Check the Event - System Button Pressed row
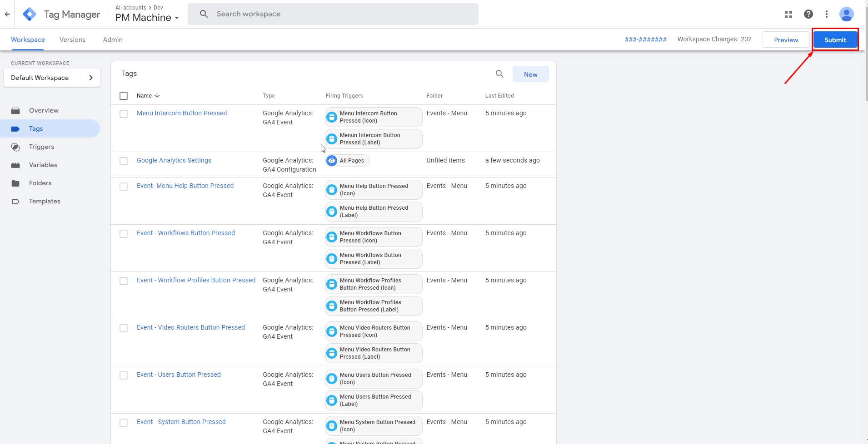Viewport: 868px width, 444px height. pyautogui.click(x=124, y=423)
